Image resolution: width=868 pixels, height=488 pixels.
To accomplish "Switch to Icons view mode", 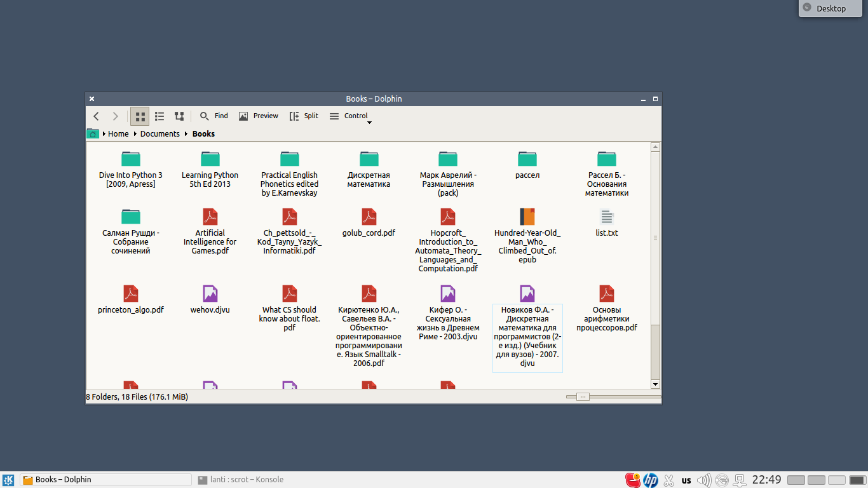I will coord(140,116).
